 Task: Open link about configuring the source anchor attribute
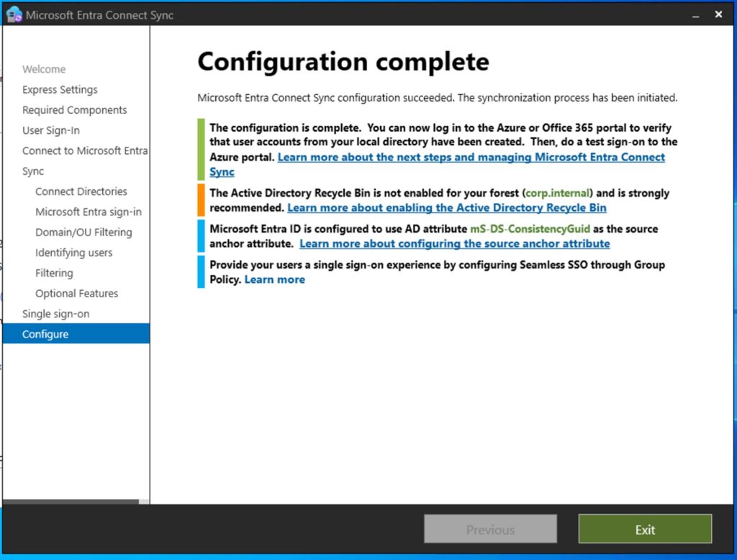(454, 244)
